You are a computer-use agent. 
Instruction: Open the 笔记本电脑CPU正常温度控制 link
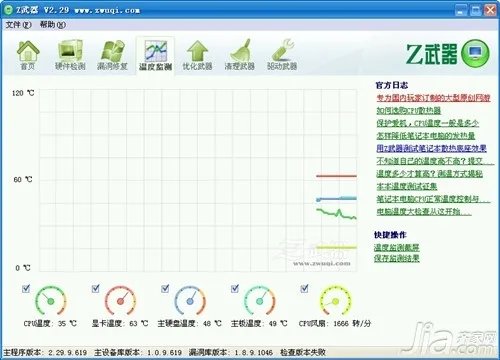(433, 199)
